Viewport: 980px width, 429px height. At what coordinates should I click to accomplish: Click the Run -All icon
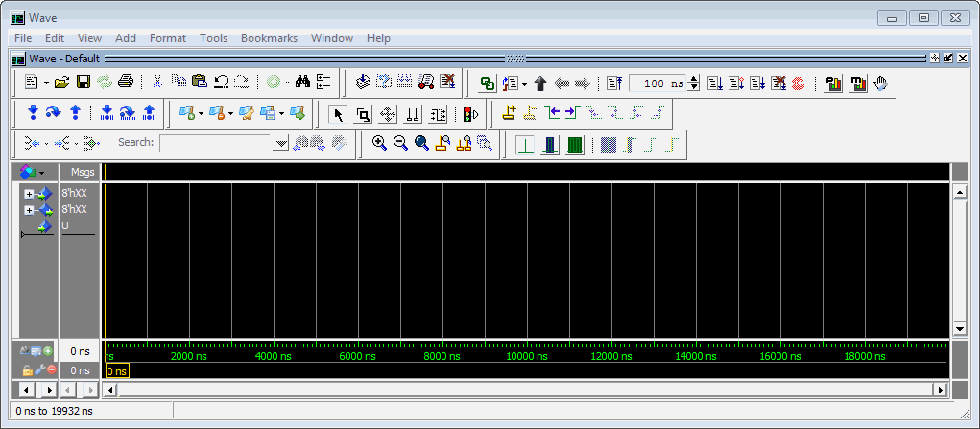pyautogui.click(x=757, y=83)
